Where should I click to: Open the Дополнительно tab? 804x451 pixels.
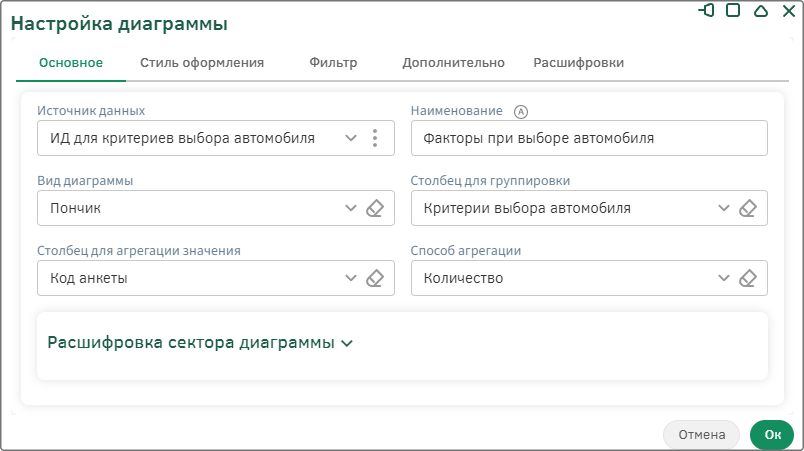(x=453, y=63)
